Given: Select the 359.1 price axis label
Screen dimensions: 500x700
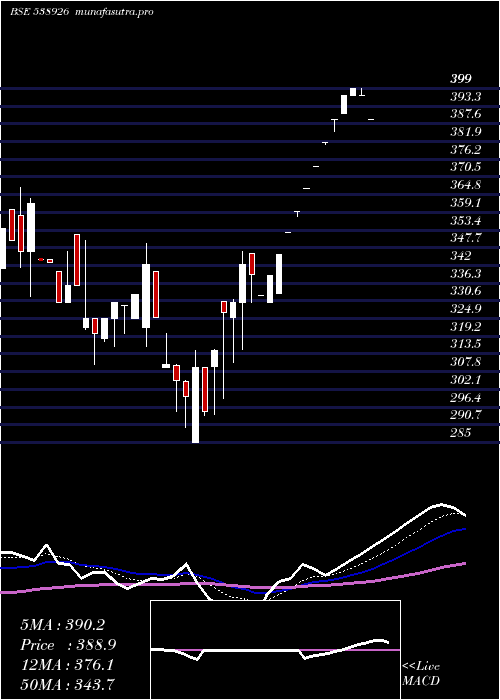Looking at the screenshot, I should point(466,203).
